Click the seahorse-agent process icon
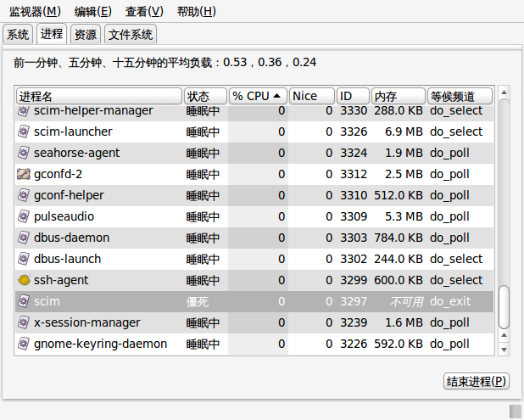 coord(24,154)
